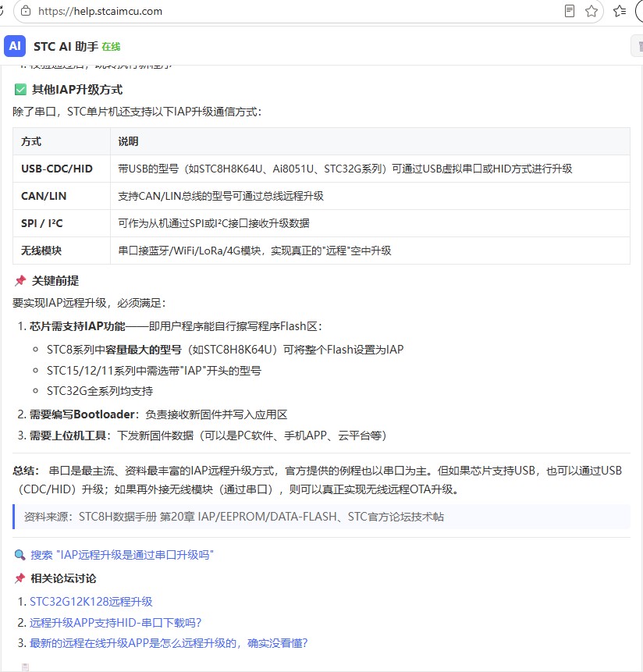Viewport: 643px width, 672px height.
Task: Open link 最新的远程在线升级APP是怎么远程升级的
Action: pyautogui.click(x=169, y=643)
